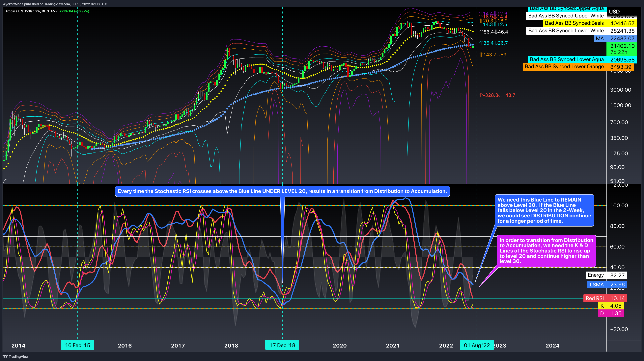The height and width of the screenshot is (361, 644).
Task: Click the WyckoffMode published header text
Action: click(x=55, y=4)
